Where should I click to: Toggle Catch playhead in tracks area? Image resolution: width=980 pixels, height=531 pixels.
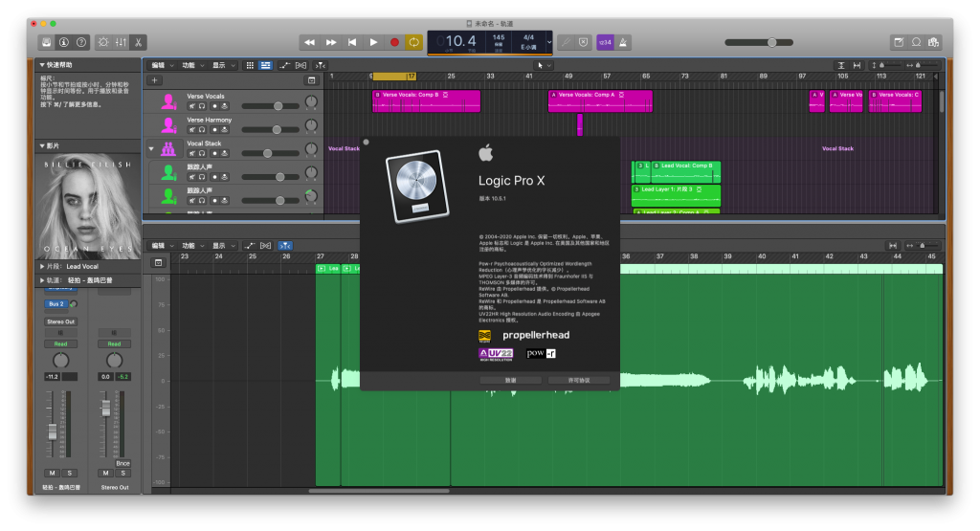tap(321, 66)
